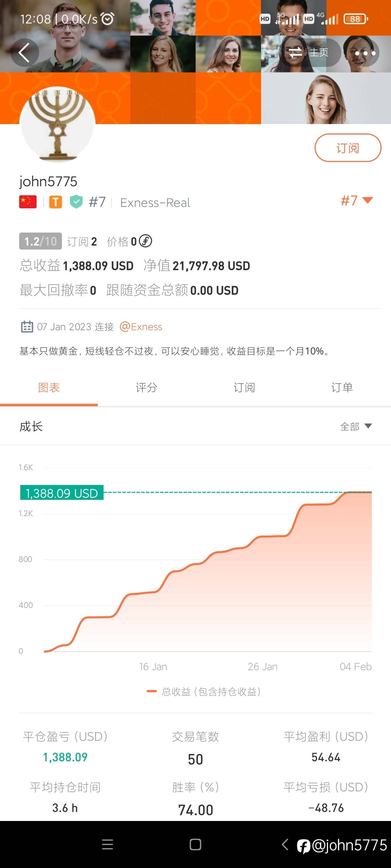Screen dimensions: 391x868
Task: Tap the switch-to-home 主页 icon button
Action: 308,53
